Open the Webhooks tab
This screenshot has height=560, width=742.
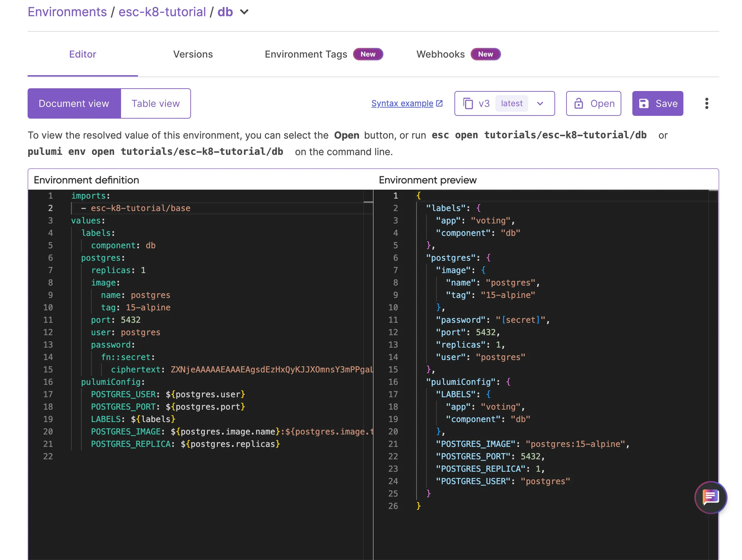pos(440,54)
